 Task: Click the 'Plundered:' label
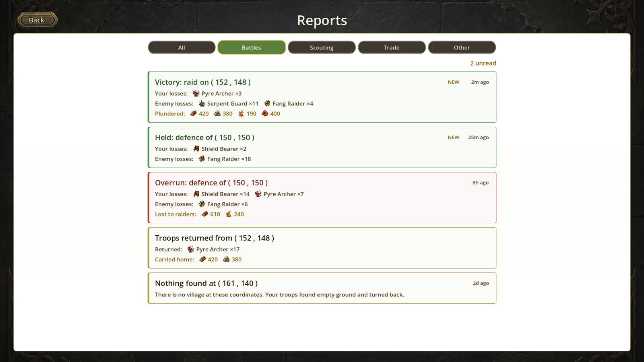coord(170,113)
